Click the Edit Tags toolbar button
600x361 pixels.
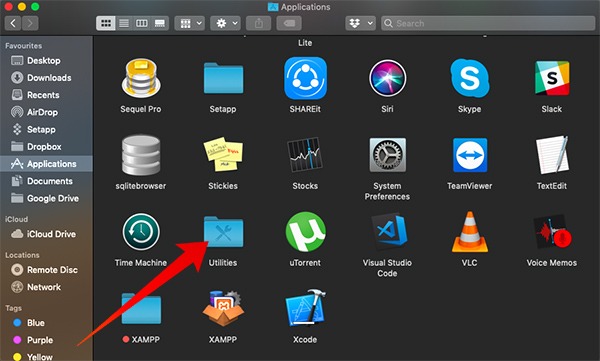[289, 23]
